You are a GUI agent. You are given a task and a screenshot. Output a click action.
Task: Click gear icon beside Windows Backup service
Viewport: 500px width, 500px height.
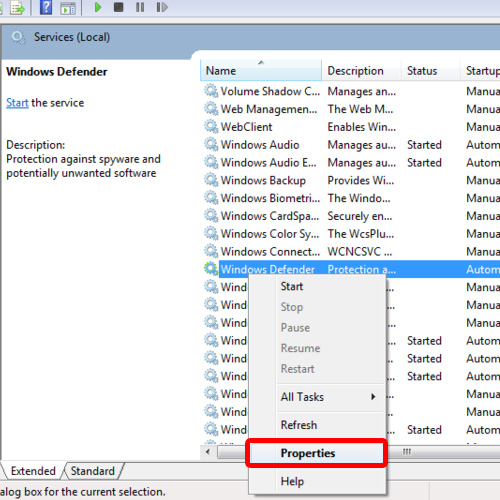click(211, 180)
